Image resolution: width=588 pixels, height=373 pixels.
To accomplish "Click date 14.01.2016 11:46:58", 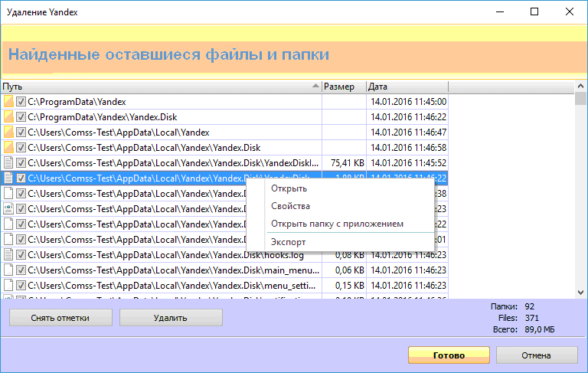I will (x=408, y=148).
